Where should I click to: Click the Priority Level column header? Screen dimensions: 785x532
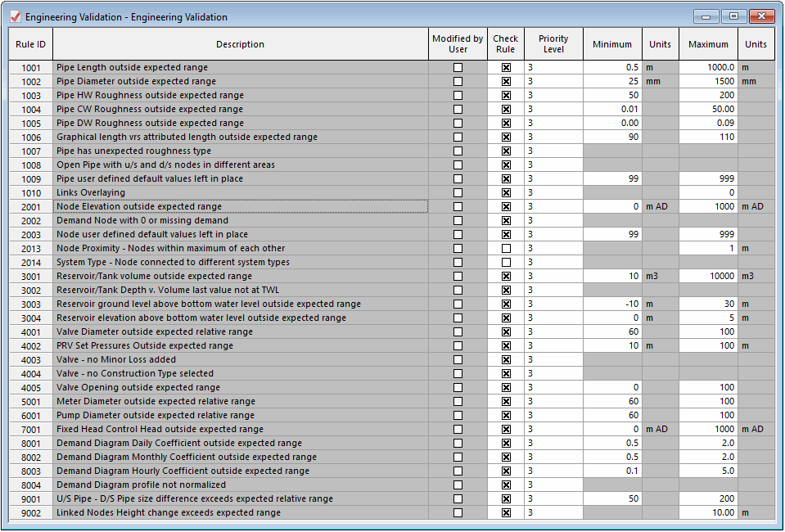553,44
